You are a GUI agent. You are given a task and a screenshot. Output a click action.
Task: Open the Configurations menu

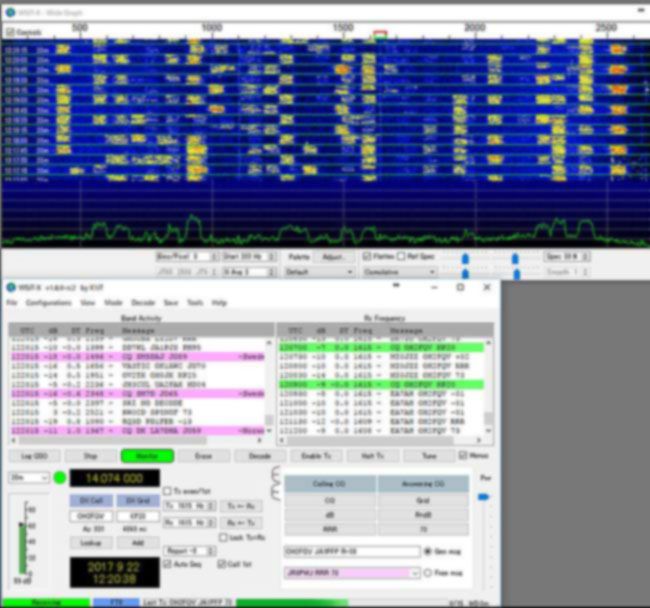[x=48, y=302]
